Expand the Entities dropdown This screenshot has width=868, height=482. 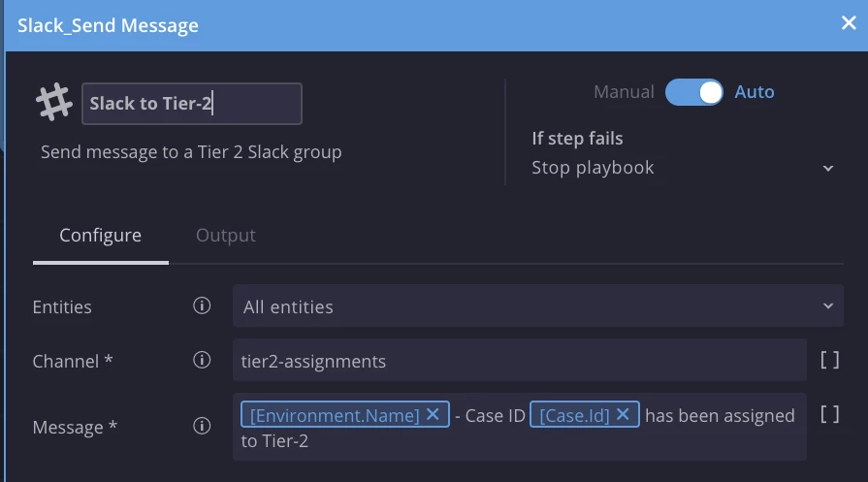537,306
